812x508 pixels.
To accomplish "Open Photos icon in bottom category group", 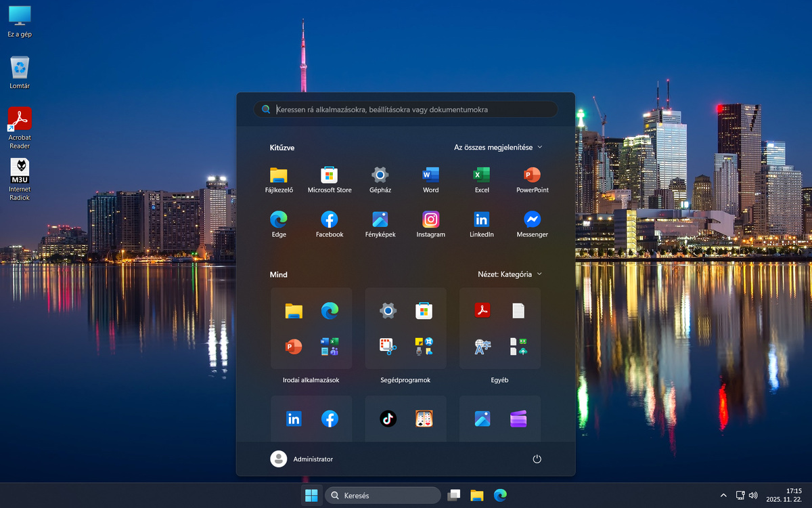I will click(482, 419).
